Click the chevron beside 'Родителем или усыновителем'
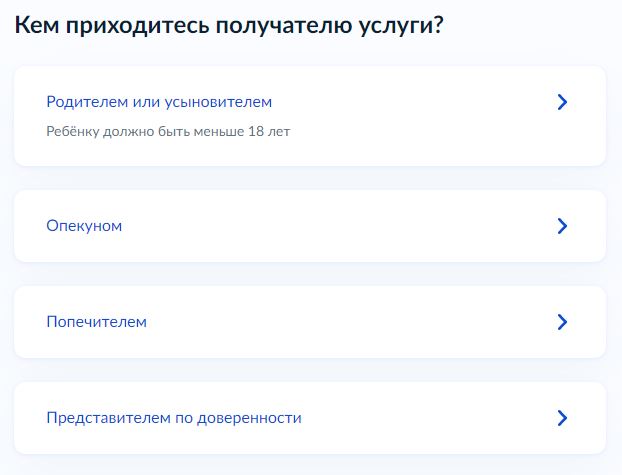 click(x=562, y=102)
